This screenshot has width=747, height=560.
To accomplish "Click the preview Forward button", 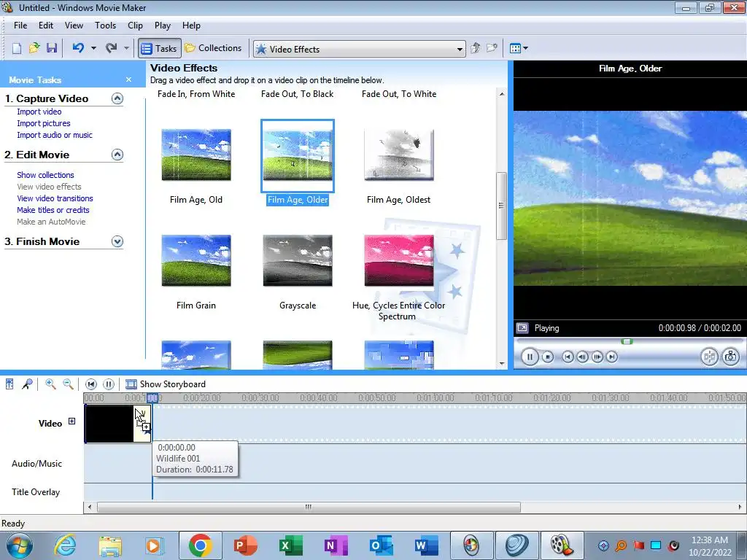I will (x=612, y=357).
